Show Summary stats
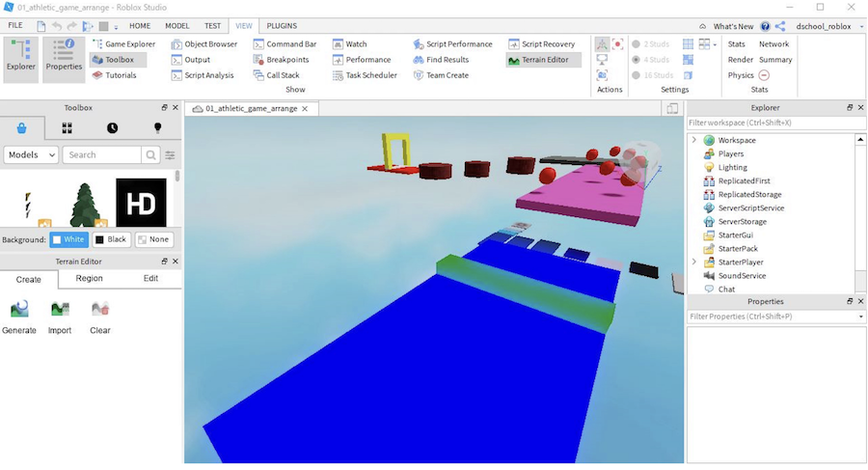The height and width of the screenshot is (470, 868). click(x=775, y=59)
